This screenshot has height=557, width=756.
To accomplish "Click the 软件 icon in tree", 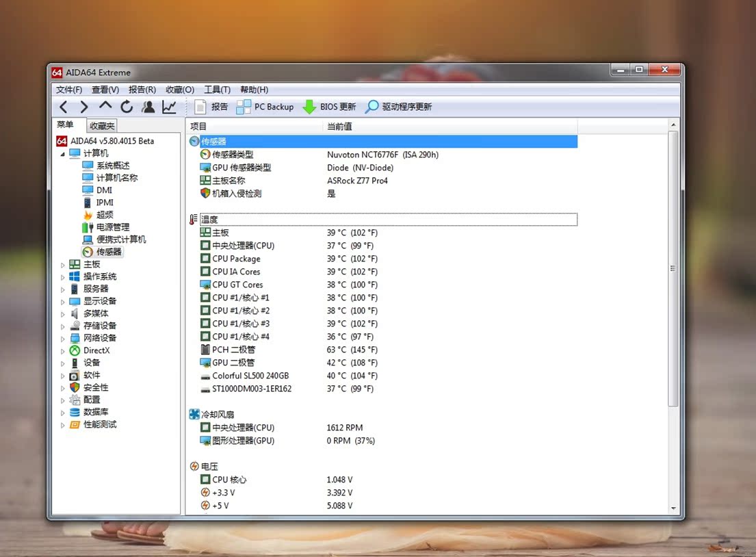I will [x=75, y=375].
